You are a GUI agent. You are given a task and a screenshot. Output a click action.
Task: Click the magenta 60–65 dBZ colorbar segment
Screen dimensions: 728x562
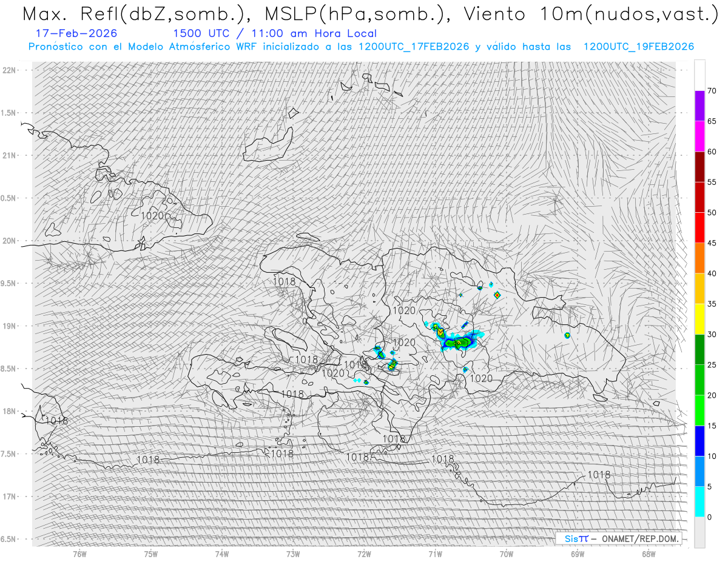pyautogui.click(x=699, y=136)
